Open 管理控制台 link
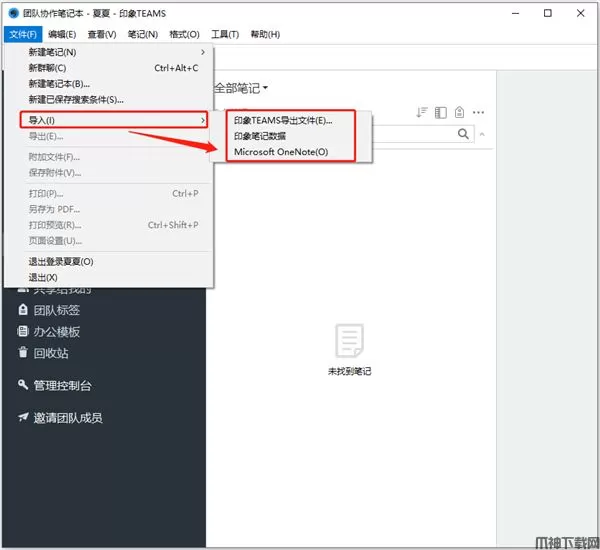 (x=63, y=386)
